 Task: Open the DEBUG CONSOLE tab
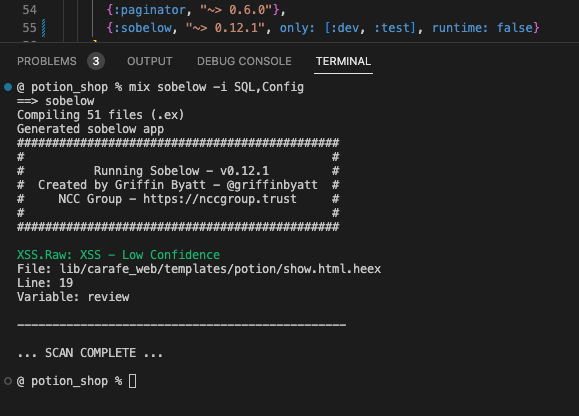(244, 61)
